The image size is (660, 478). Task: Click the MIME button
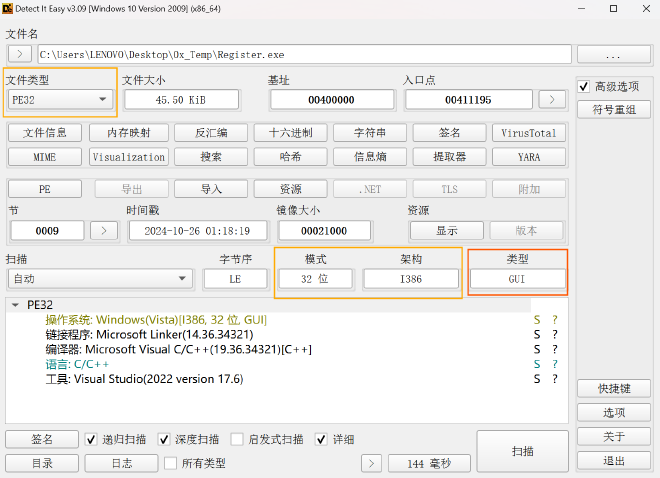[45, 157]
